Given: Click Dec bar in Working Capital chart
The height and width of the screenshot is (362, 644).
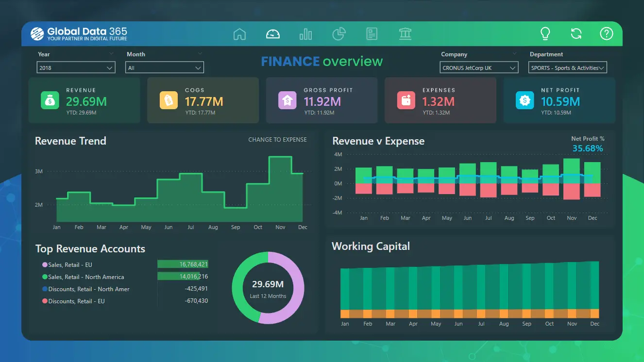Looking at the screenshot, I should [x=594, y=285].
